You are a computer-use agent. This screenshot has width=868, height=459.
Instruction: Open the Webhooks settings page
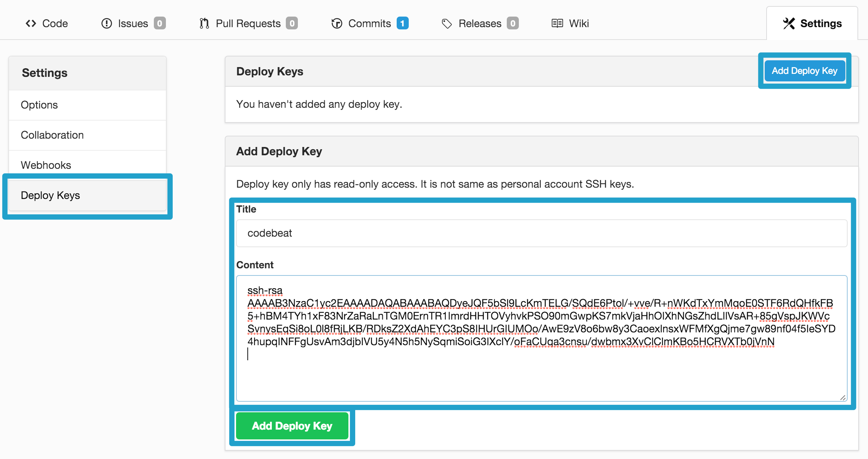(x=46, y=165)
